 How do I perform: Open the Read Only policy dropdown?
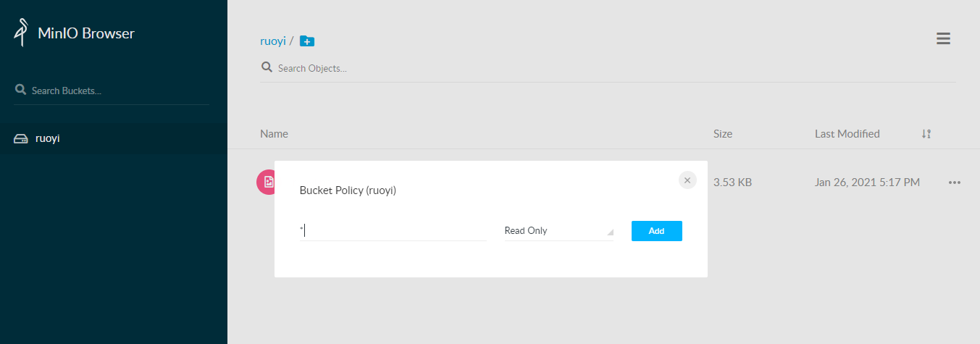(558, 231)
